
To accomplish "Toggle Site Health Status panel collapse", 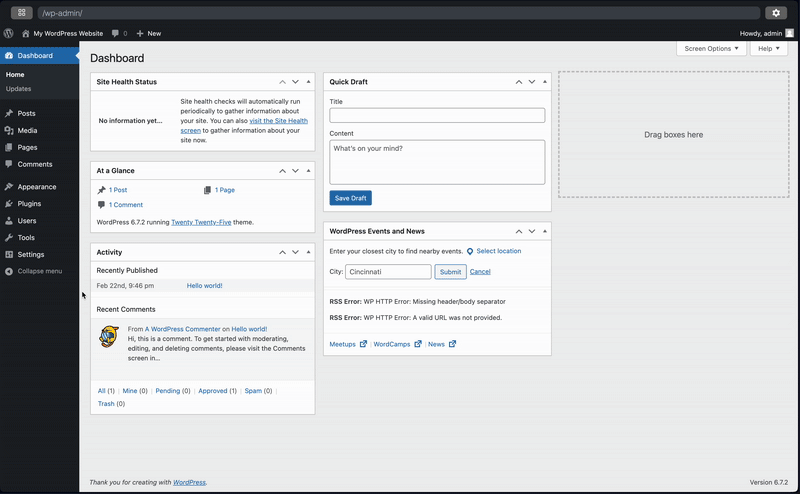I will click(308, 82).
